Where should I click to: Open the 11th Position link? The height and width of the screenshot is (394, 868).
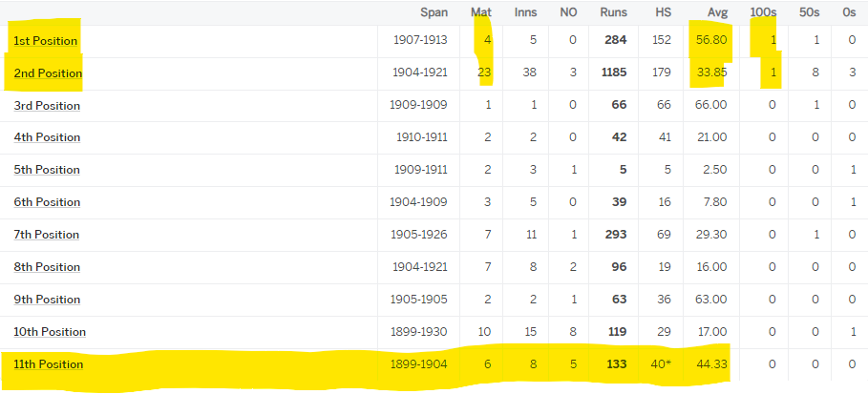[x=49, y=364]
